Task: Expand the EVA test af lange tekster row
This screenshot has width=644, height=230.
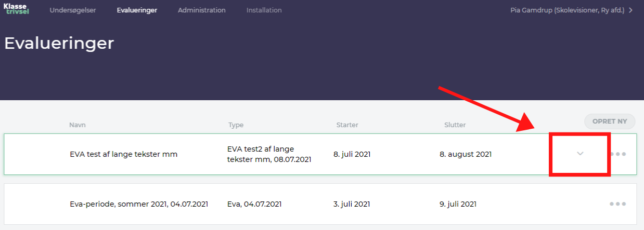Action: [x=581, y=154]
